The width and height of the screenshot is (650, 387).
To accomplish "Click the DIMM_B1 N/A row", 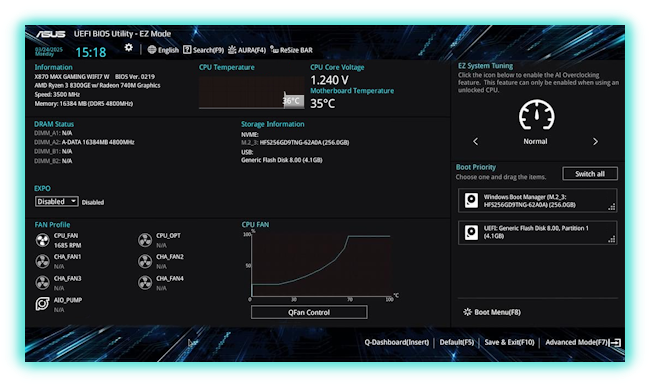I will click(x=53, y=151).
